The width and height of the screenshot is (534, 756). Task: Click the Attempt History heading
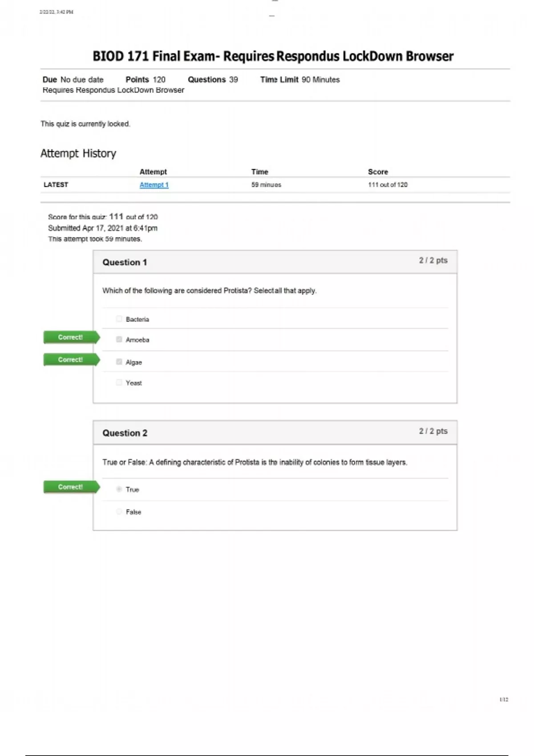tap(78, 153)
